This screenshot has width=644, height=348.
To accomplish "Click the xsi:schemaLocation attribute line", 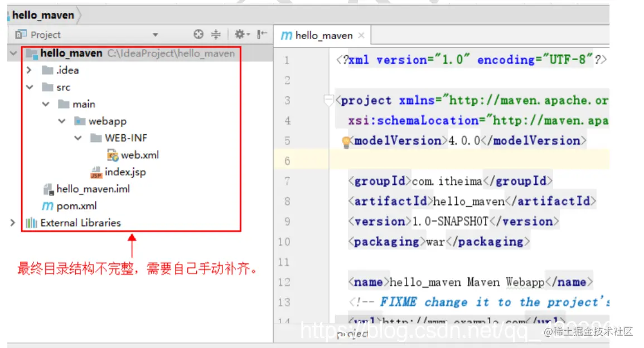I will tap(478, 121).
